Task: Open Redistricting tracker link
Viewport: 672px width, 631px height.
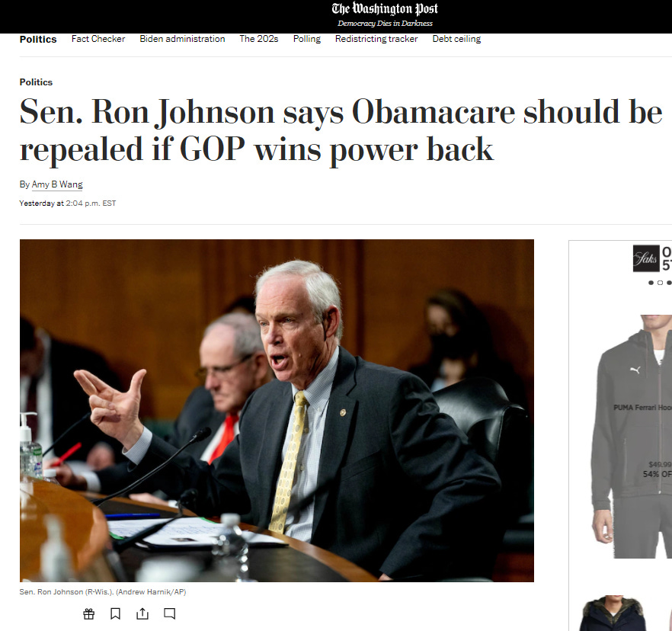Action: pyautogui.click(x=376, y=39)
